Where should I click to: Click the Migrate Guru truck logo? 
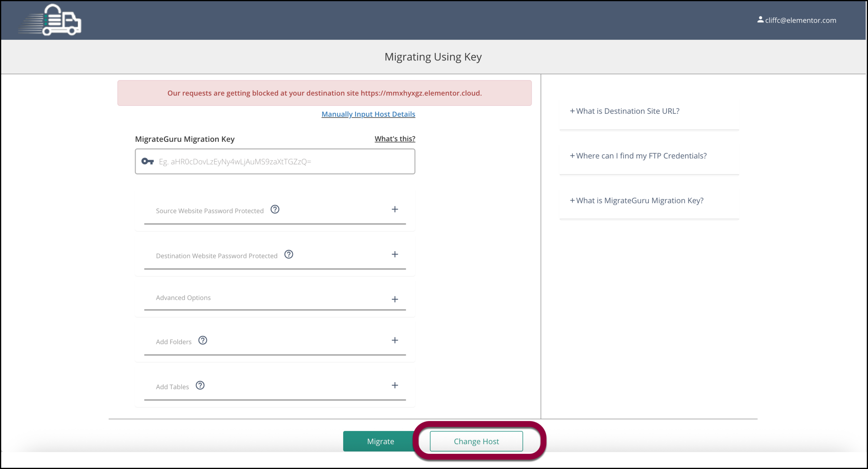tap(51, 20)
